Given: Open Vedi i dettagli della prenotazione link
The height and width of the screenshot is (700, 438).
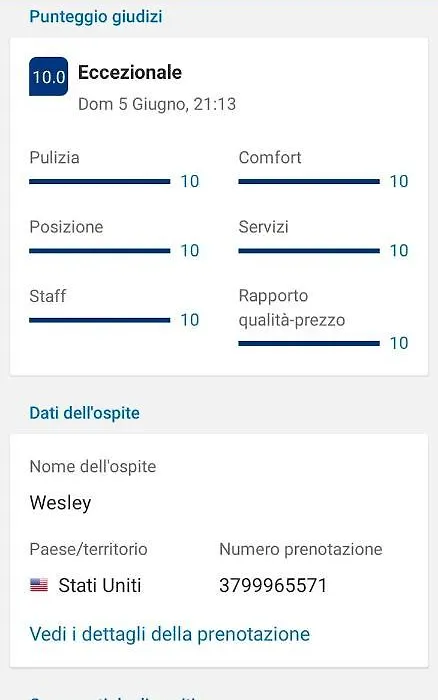Looking at the screenshot, I should click(x=170, y=634).
